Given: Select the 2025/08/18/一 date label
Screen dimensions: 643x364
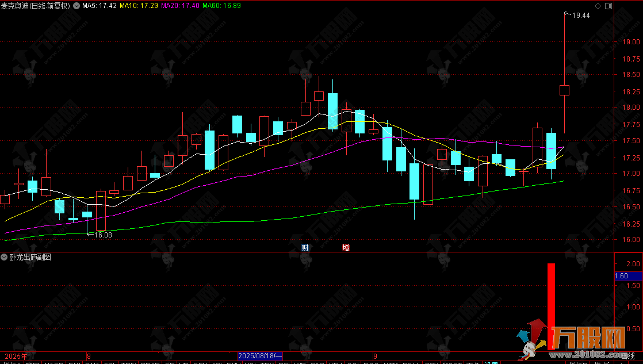Looking at the screenshot, I should (x=260, y=356).
